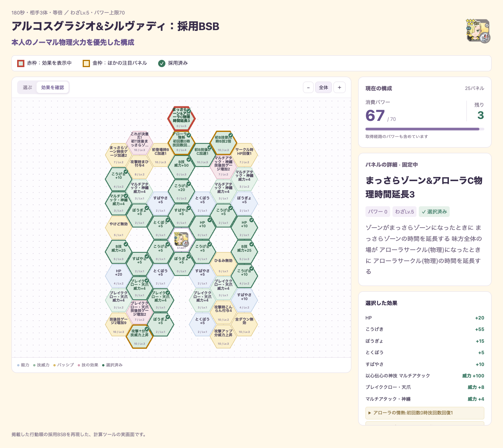Toggle the すばやさ+10 tile
Viewport: 503px width, 448px height.
(244, 300)
